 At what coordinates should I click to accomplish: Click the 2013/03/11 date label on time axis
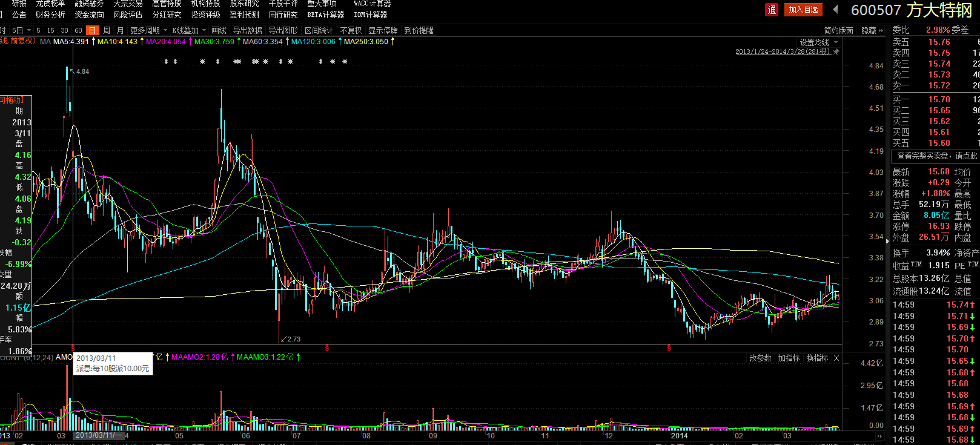click(x=99, y=435)
